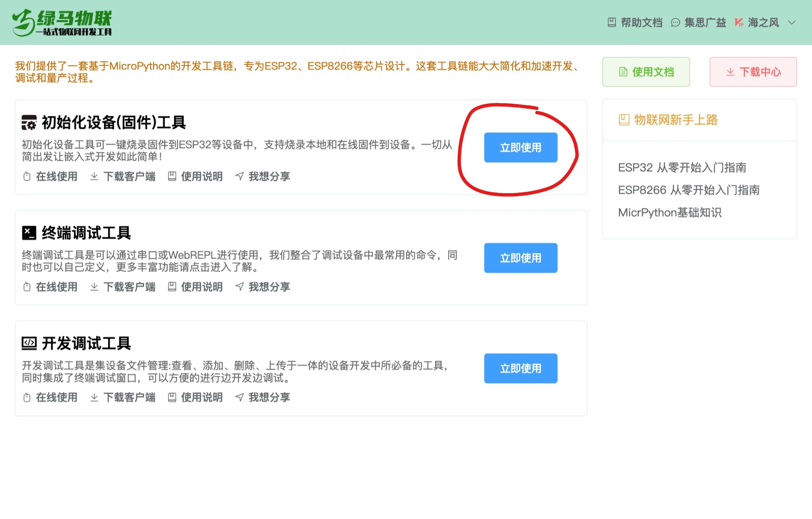Click 立即使用 for 终端调试工具
This screenshot has width=812, height=519.
point(520,258)
